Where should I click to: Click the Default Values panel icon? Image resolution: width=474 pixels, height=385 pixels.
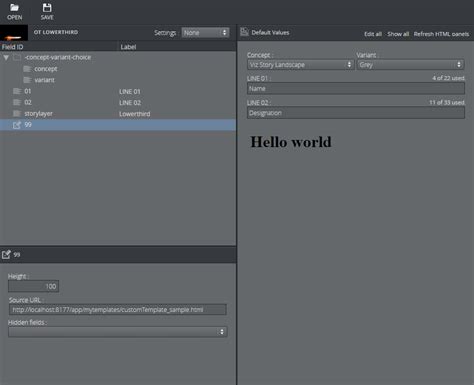[x=244, y=32]
